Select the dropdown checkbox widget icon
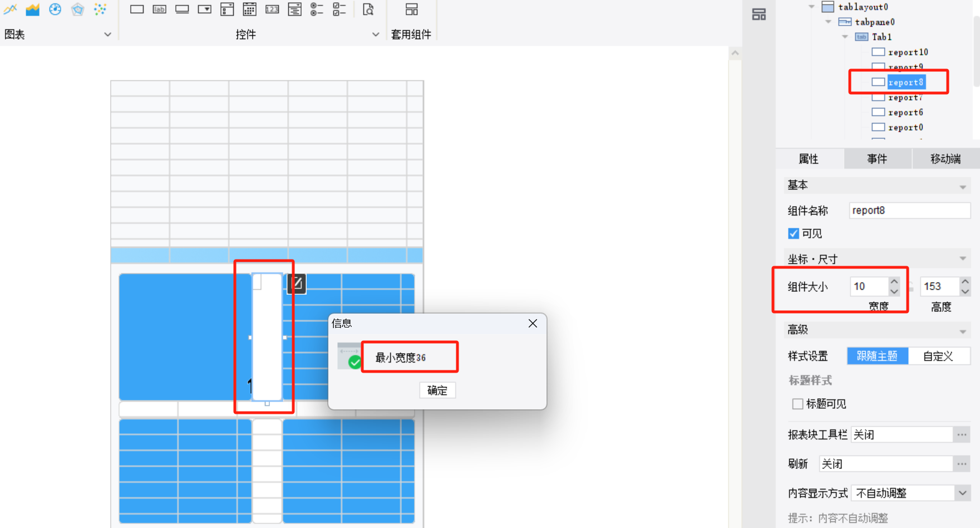 tap(227, 9)
